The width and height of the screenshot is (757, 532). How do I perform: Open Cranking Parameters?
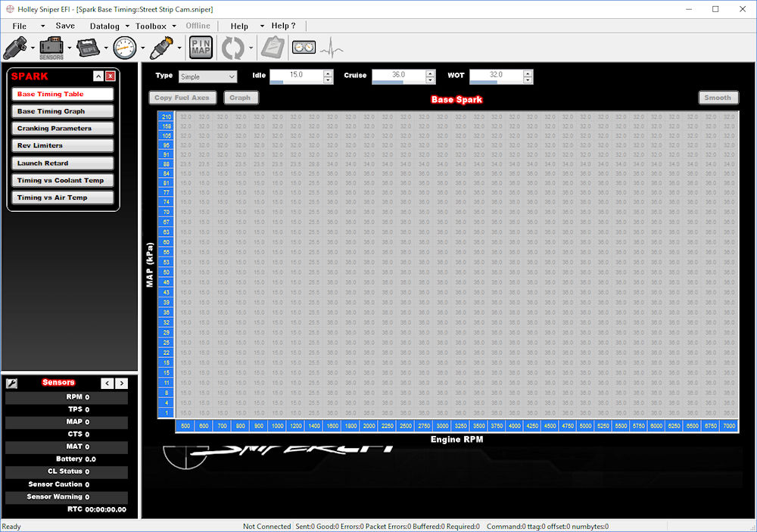pyautogui.click(x=63, y=129)
